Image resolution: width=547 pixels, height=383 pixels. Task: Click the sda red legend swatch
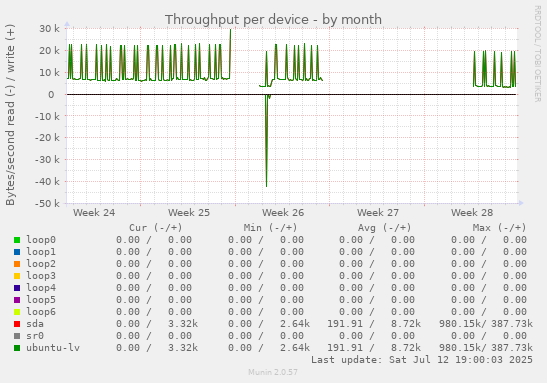coord(17,324)
